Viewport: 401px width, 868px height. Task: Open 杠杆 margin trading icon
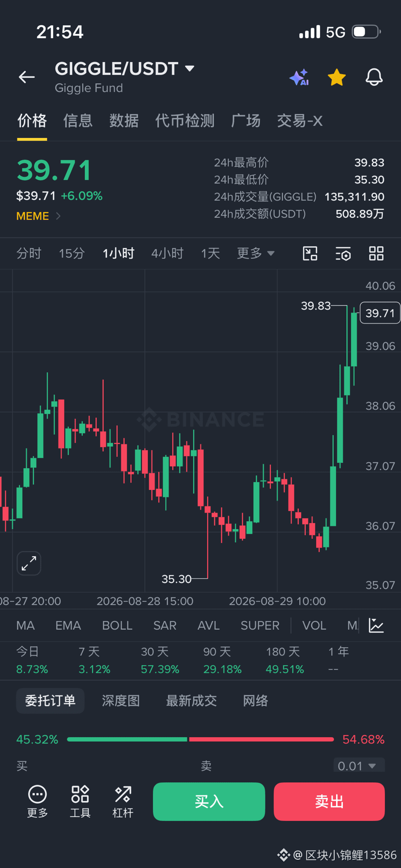coord(123,802)
